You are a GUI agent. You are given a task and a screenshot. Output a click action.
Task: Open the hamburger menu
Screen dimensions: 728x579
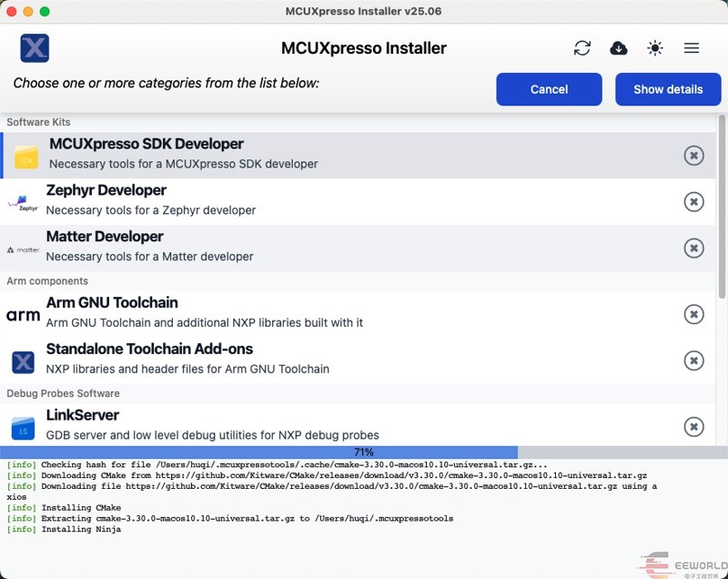click(x=692, y=48)
